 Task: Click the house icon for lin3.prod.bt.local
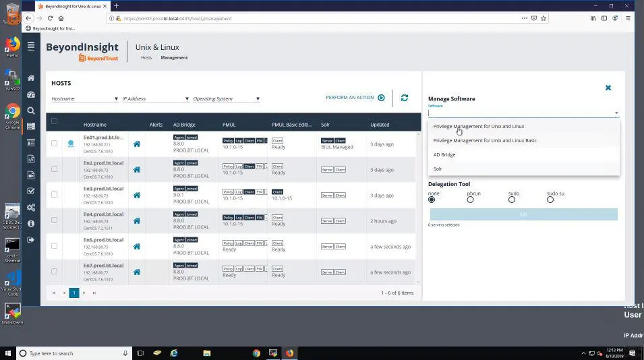pyautogui.click(x=137, y=196)
